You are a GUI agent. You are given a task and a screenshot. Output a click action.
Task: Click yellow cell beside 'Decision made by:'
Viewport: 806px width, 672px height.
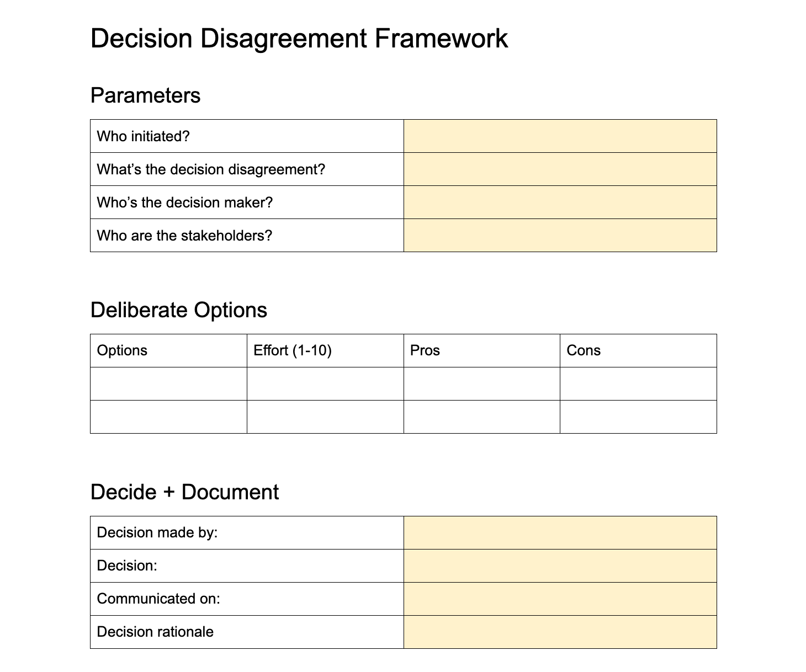(560, 533)
